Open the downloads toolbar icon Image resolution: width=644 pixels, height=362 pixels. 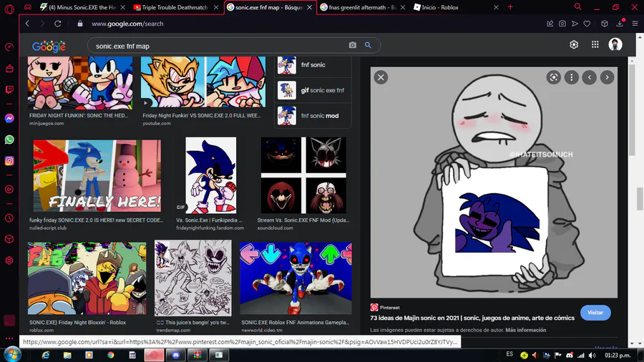(620, 24)
